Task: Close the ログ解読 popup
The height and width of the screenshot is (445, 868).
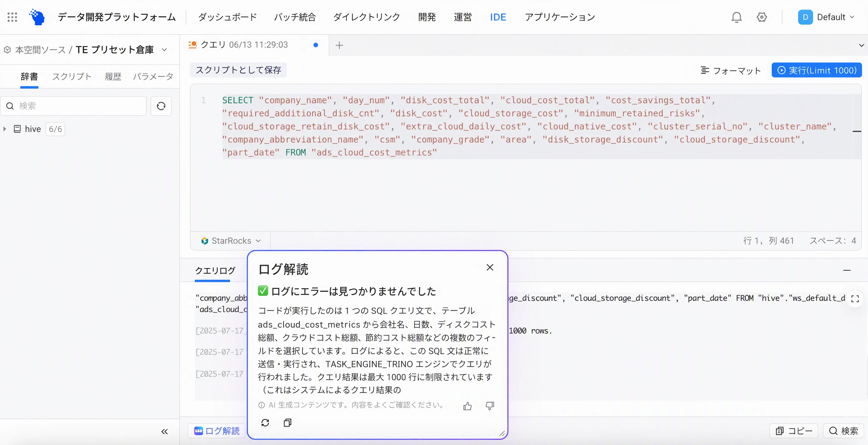Action: tap(490, 267)
